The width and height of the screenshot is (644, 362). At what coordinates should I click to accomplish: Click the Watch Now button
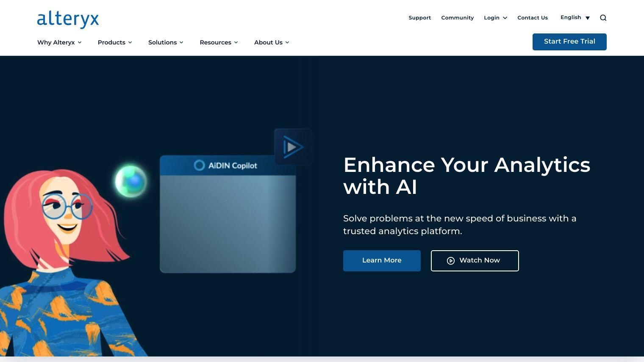475,261
